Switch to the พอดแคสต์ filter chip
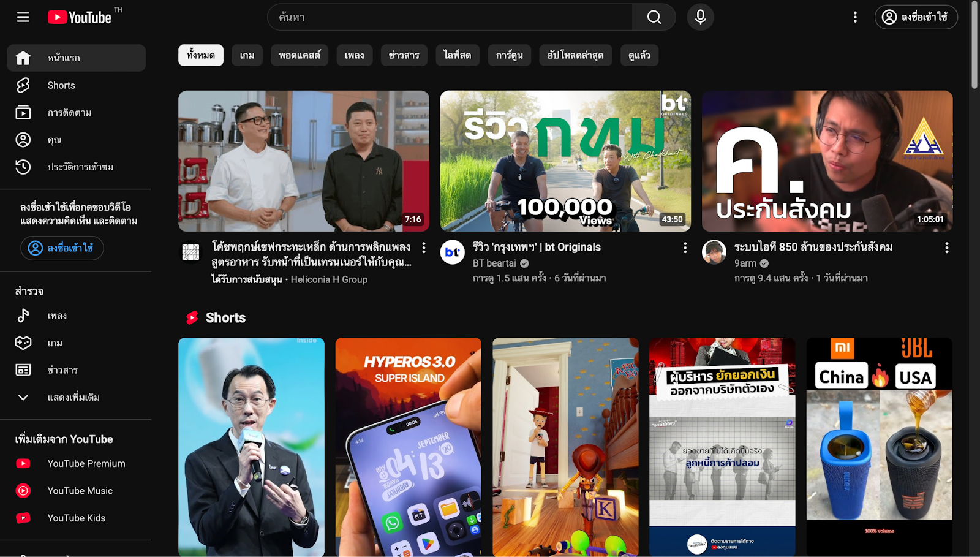Image resolution: width=980 pixels, height=557 pixels. tap(299, 55)
